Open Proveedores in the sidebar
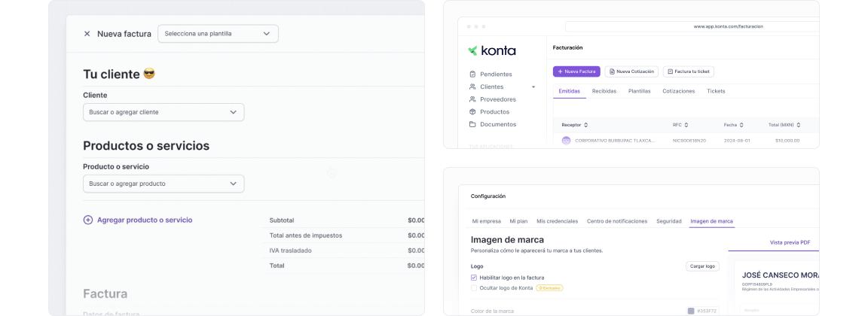This screenshot has height=316, width=868. [497, 99]
